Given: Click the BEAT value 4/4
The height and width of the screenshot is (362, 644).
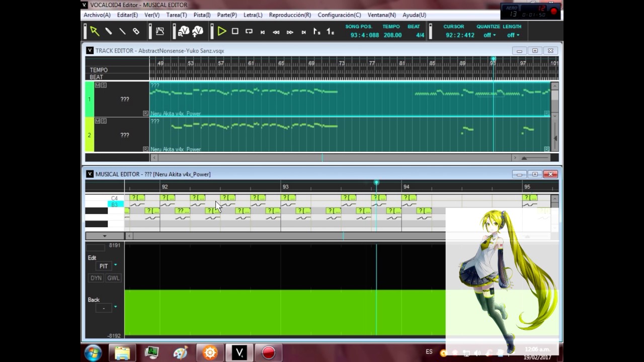Looking at the screenshot, I should (x=420, y=35).
